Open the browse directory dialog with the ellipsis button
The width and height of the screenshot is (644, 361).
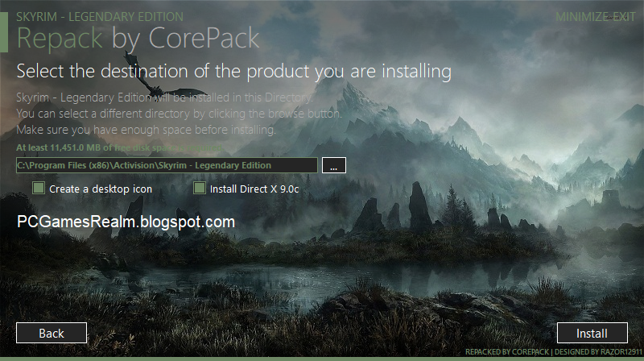pyautogui.click(x=333, y=165)
